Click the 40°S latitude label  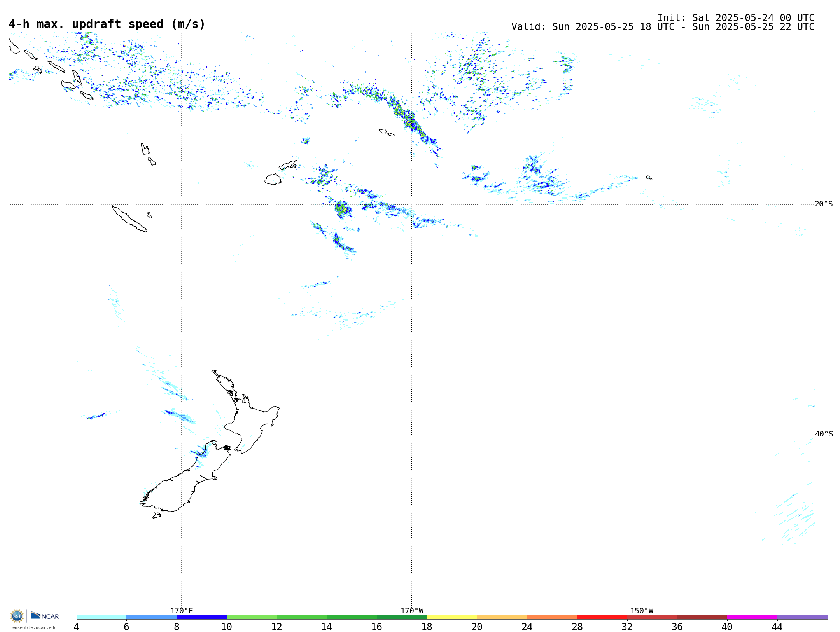pyautogui.click(x=824, y=434)
